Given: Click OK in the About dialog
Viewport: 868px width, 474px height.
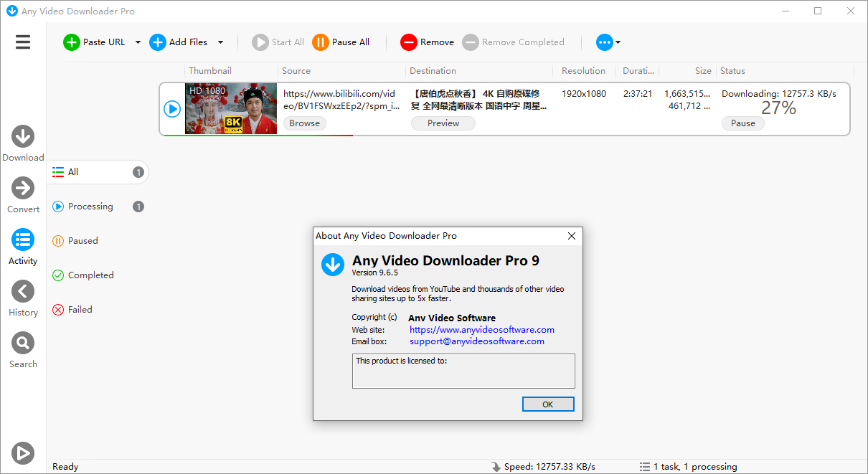Looking at the screenshot, I should tap(548, 404).
